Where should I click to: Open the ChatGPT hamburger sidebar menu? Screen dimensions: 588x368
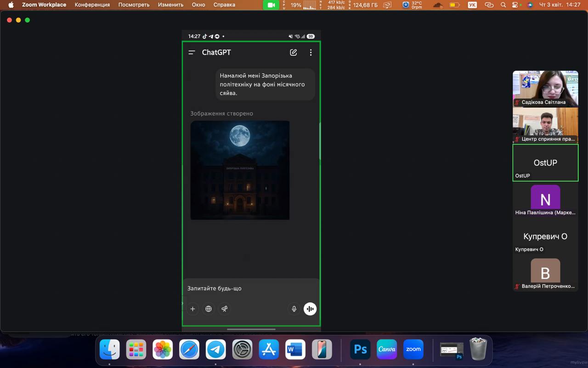point(192,52)
